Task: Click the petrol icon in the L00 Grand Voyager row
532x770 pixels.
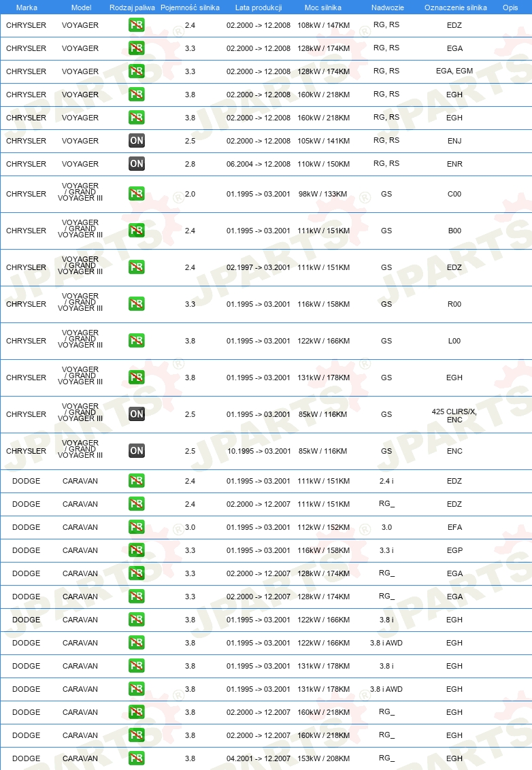Action: 137,341
